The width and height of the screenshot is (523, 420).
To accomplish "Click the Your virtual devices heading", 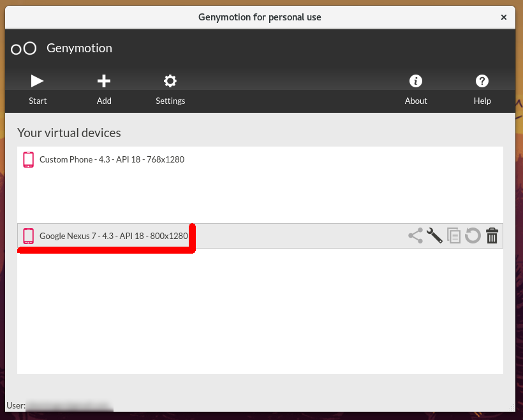I will 69,133.
